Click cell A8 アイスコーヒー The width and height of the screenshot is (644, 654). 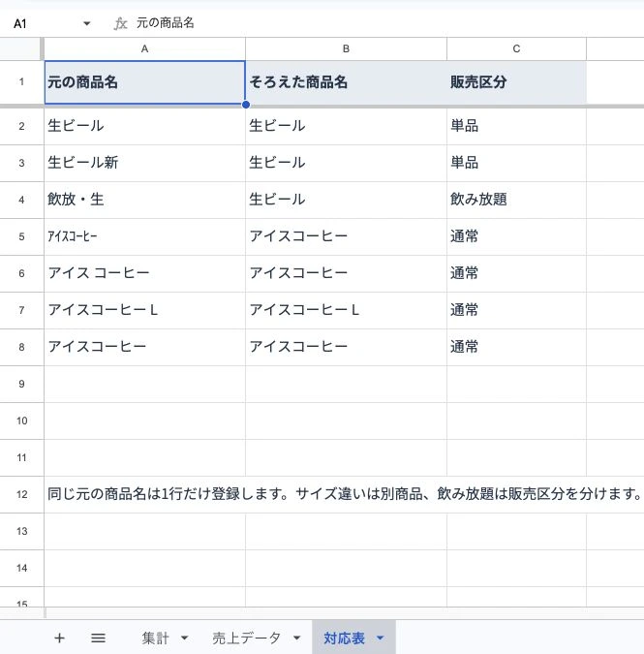coord(144,347)
